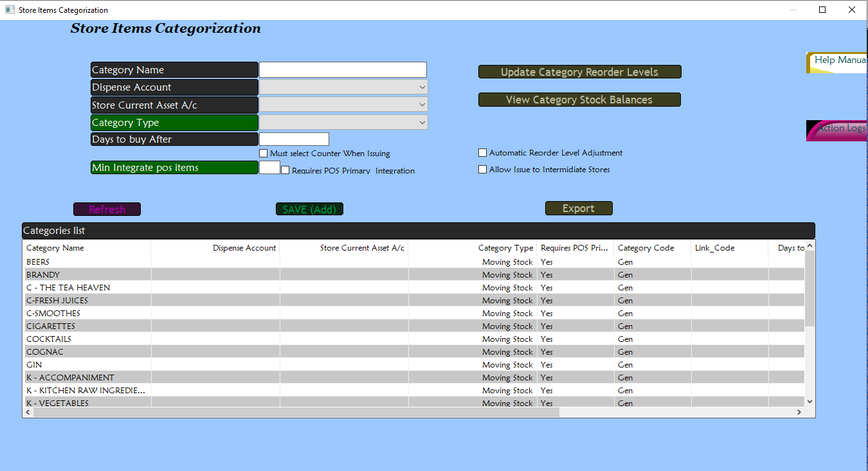Image resolution: width=868 pixels, height=471 pixels.
Task: Sort by Category Name column header
Action: 87,248
